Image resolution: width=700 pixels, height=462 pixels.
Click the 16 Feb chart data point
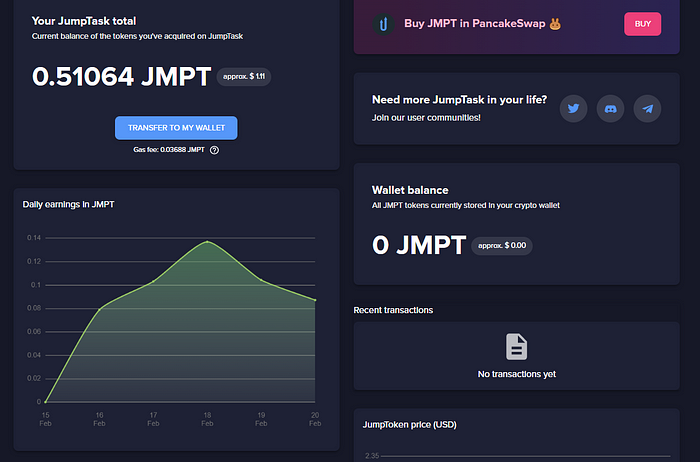(100, 309)
